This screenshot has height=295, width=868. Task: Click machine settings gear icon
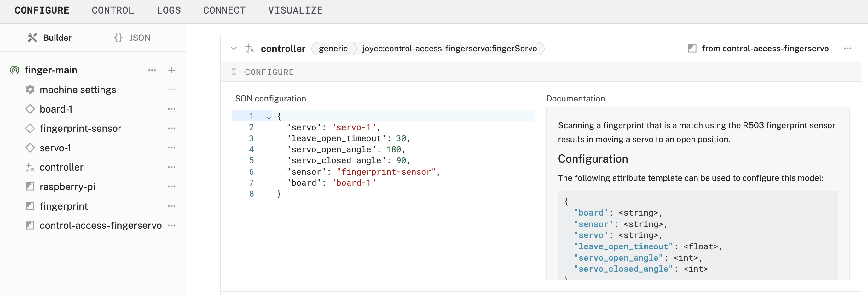[30, 90]
